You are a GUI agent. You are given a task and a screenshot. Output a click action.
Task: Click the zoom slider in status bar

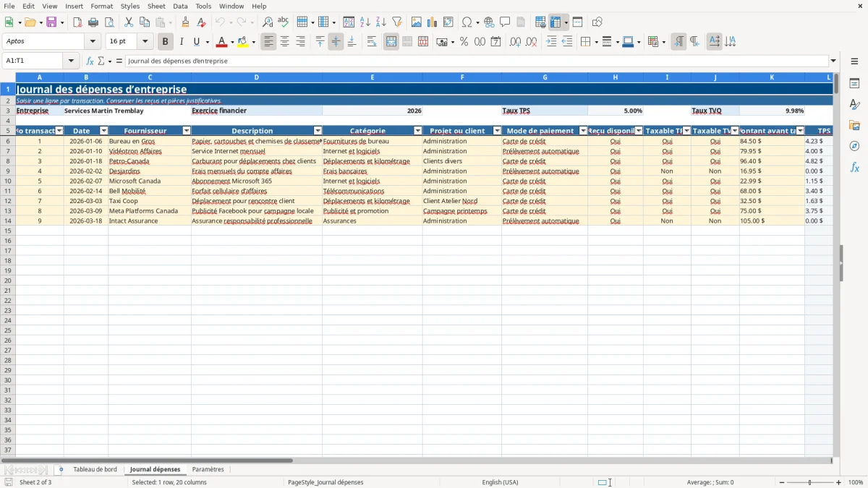(810, 482)
